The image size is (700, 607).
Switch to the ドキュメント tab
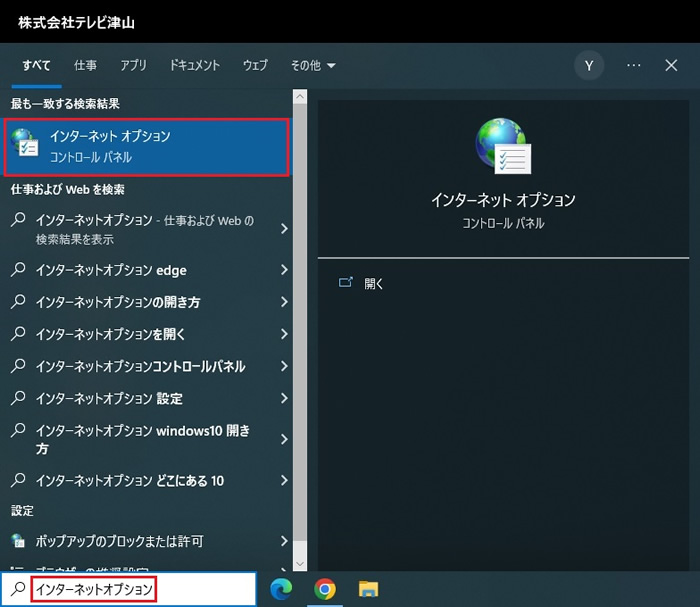[195, 66]
